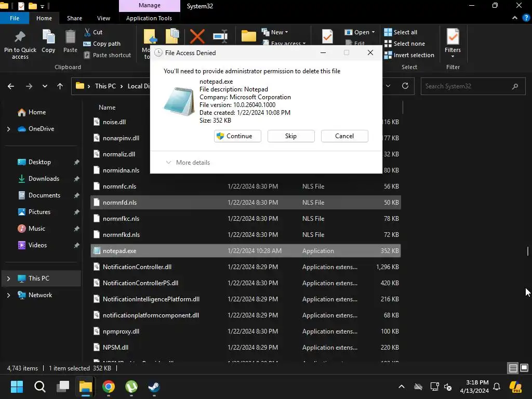The image size is (532, 399).
Task: Select the NPSM.dll file
Action: [246, 348]
